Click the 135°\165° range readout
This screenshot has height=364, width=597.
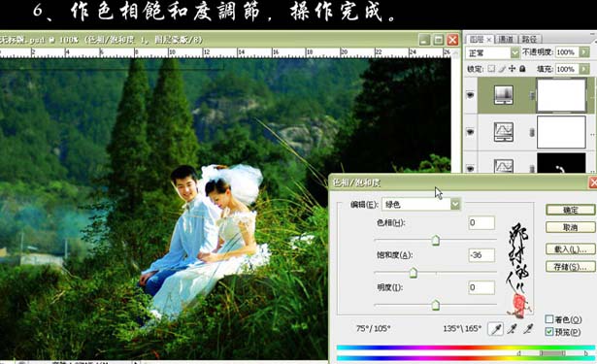[x=462, y=328]
